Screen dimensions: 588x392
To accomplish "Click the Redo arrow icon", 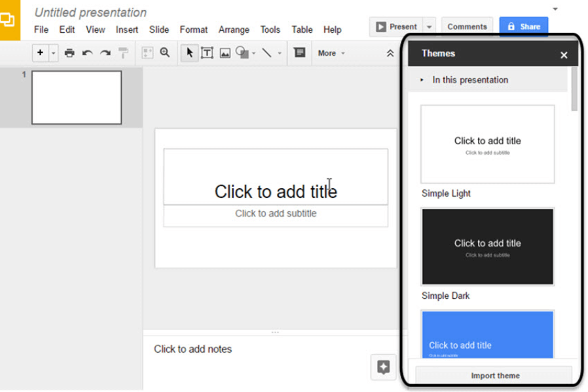I will tap(105, 53).
